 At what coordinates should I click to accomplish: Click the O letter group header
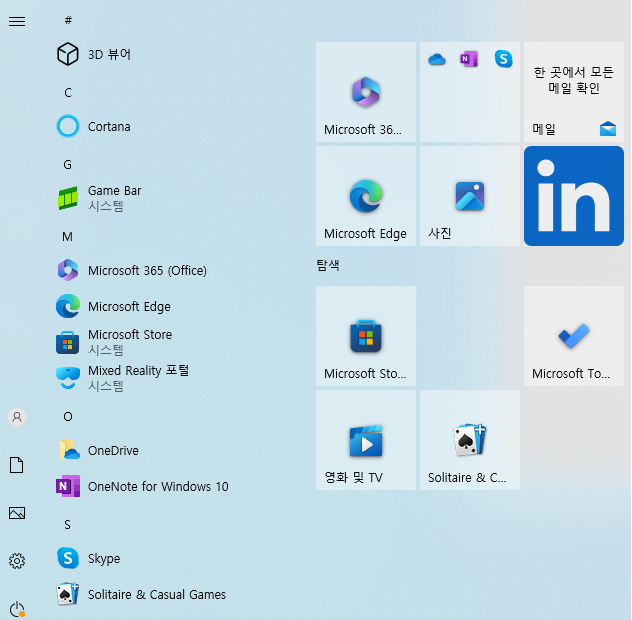tap(68, 416)
